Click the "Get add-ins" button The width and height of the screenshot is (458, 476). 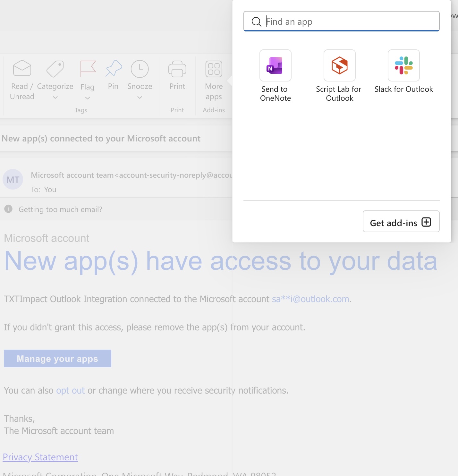point(401,222)
